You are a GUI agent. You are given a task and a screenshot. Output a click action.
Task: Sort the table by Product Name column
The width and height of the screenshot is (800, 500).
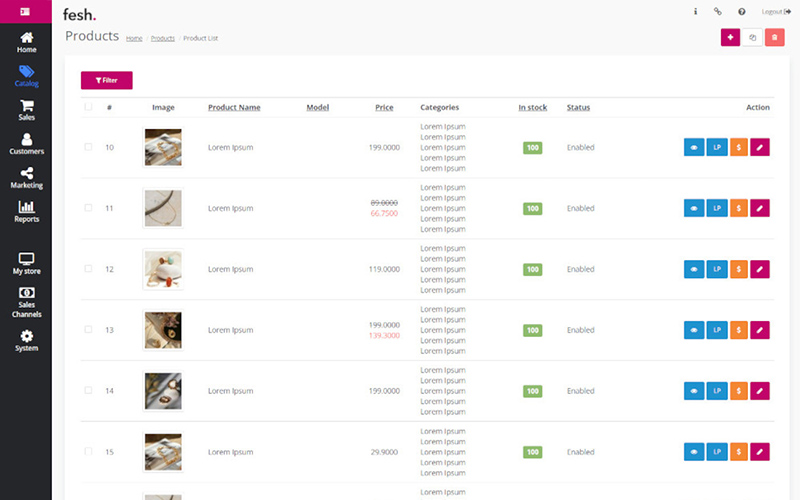[x=234, y=107]
